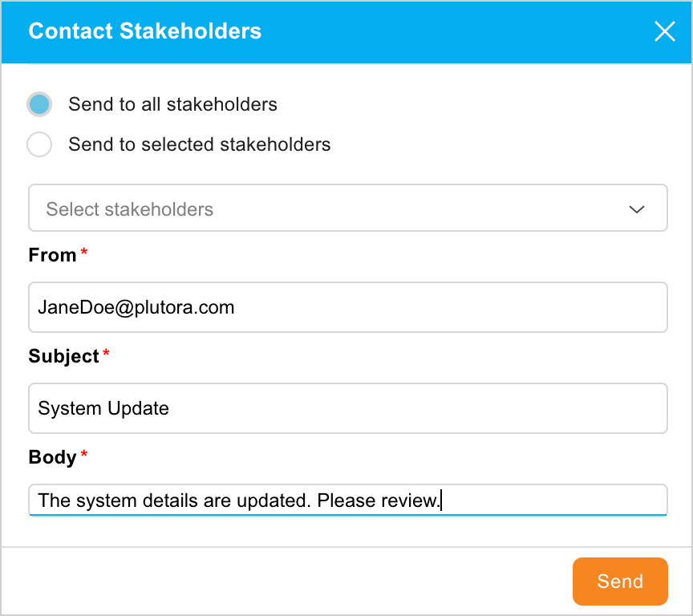
Task: Close the Contact Stakeholders dialog
Action: [664, 31]
